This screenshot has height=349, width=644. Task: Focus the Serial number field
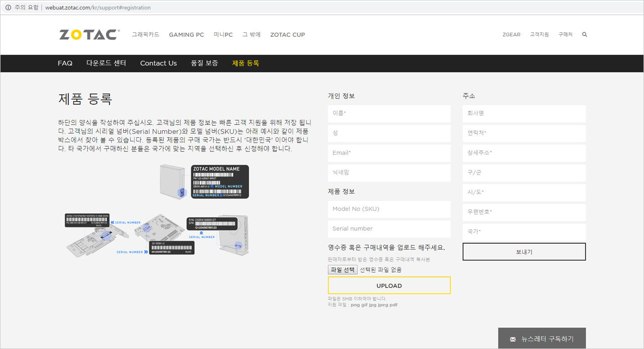389,229
